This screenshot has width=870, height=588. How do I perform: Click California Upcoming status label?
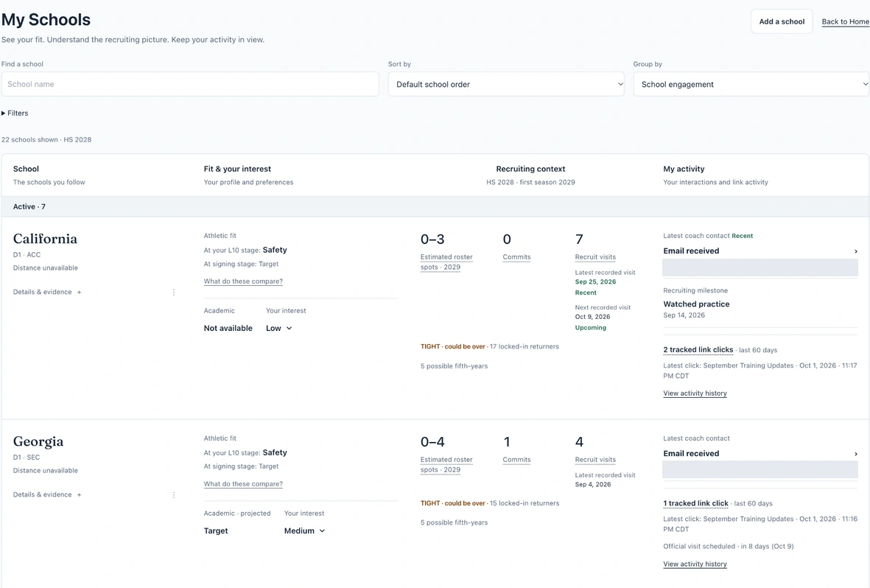point(590,328)
